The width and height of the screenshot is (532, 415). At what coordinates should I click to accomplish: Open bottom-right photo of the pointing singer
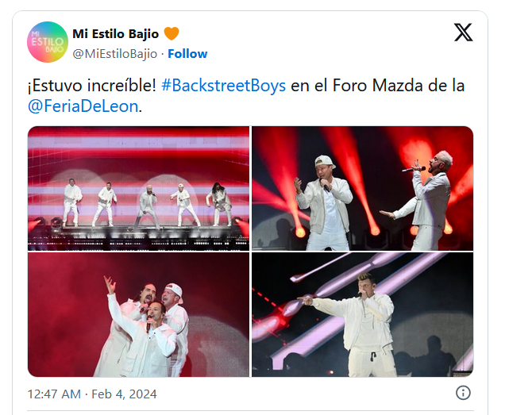362,314
